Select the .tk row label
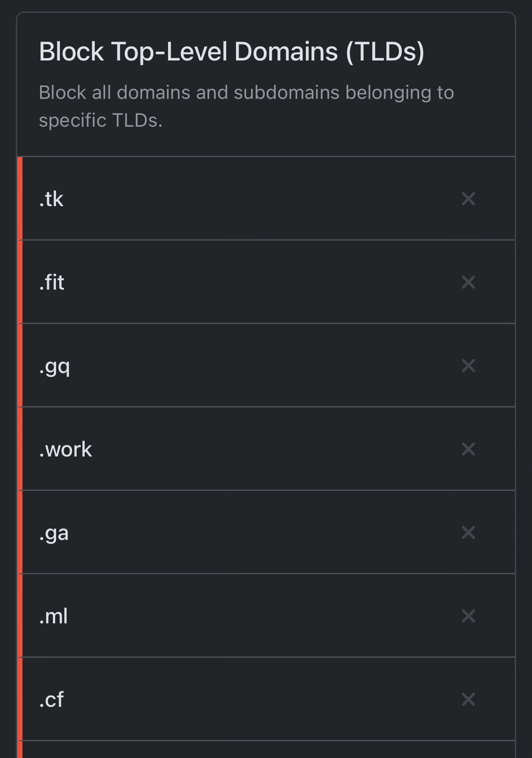The width and height of the screenshot is (532, 758). [x=51, y=199]
